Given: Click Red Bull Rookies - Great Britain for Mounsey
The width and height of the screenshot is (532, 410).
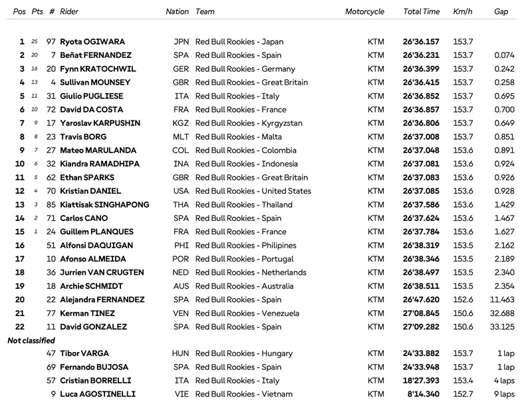Looking at the screenshot, I should pos(251,83).
